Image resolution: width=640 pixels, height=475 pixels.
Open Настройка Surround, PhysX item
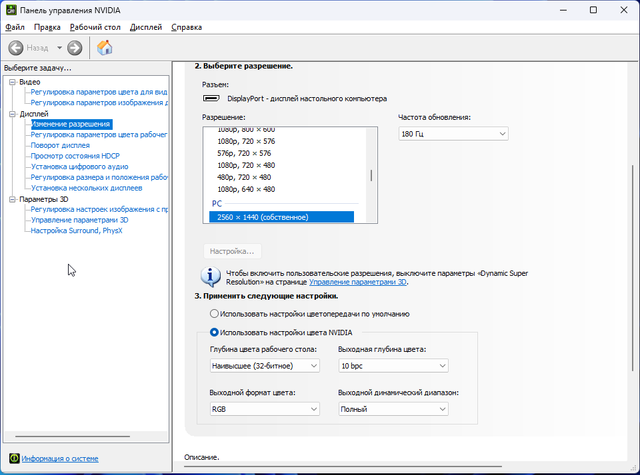(76, 231)
